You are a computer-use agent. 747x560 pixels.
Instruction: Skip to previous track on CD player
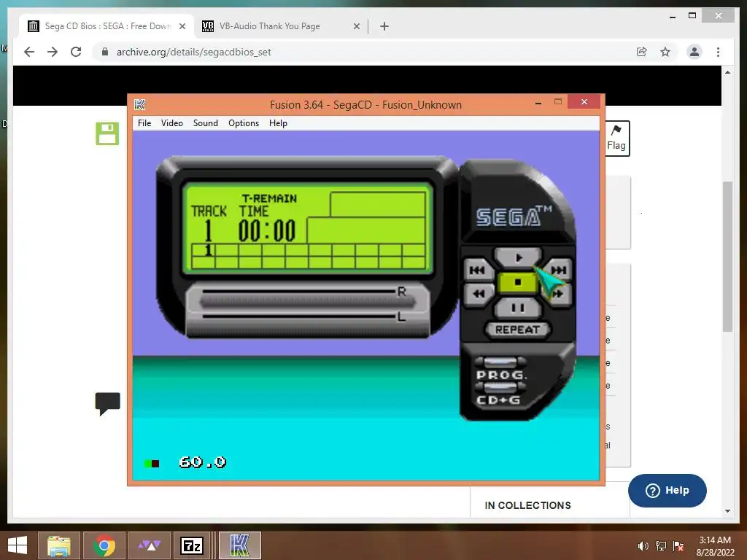477,271
